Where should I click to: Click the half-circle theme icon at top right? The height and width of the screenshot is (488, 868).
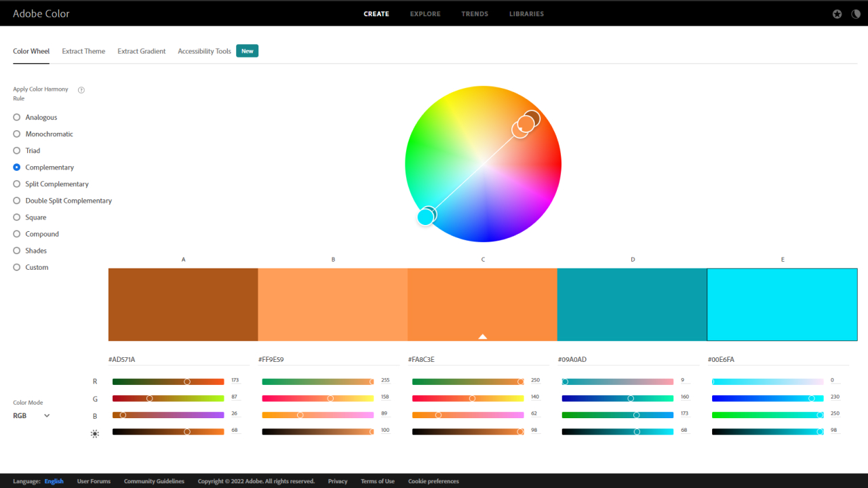pos(855,14)
